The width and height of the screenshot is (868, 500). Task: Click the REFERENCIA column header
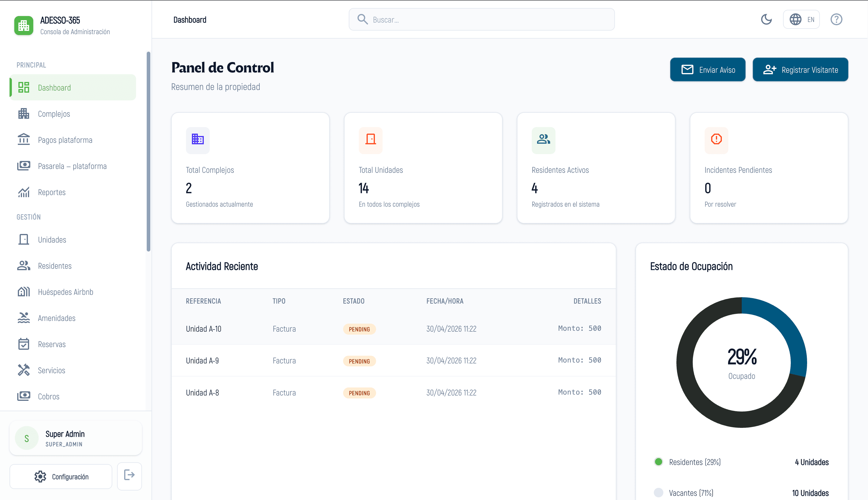pos(203,301)
